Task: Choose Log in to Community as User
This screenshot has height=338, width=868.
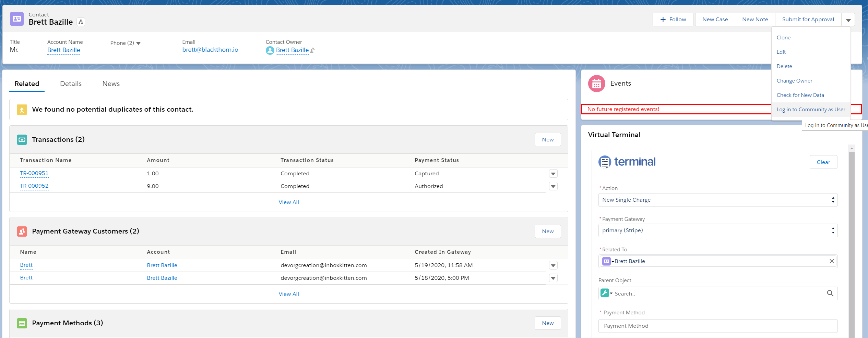Action: (811, 110)
